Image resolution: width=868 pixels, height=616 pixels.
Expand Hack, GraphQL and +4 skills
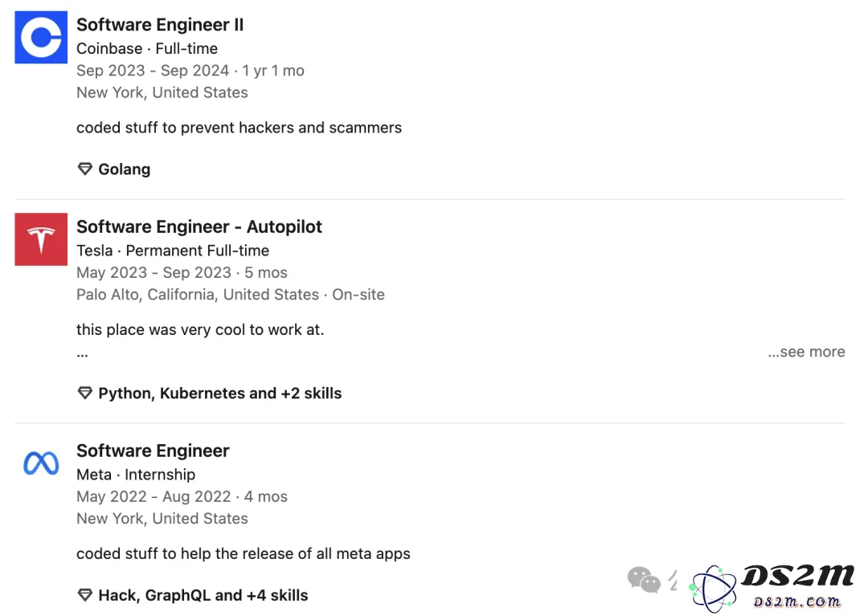coord(203,595)
